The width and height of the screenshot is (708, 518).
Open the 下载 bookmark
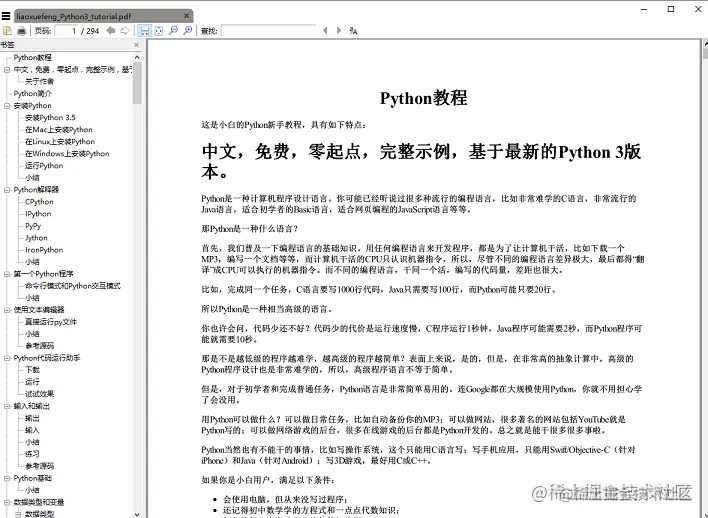33,370
